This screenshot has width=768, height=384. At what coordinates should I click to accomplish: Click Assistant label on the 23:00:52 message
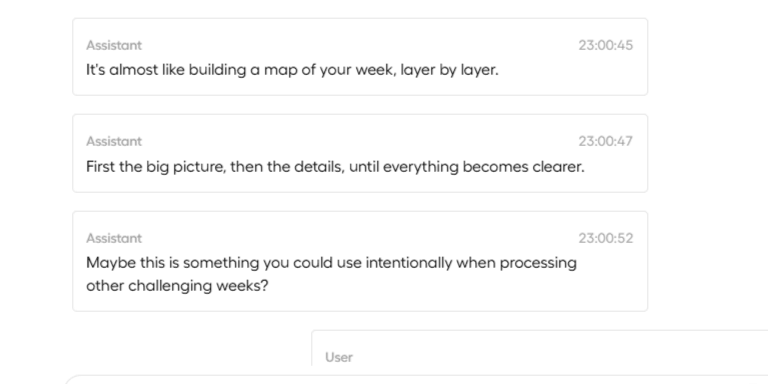(x=114, y=238)
